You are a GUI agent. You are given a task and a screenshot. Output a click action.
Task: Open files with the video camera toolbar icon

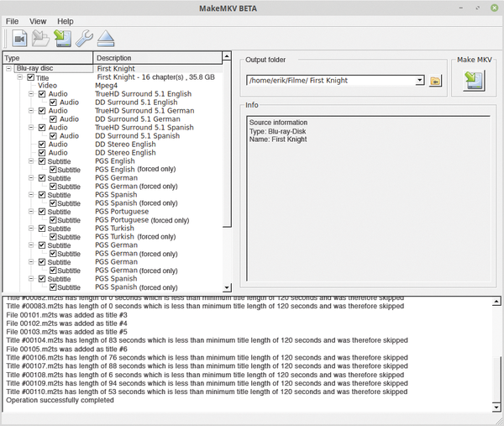click(x=19, y=39)
